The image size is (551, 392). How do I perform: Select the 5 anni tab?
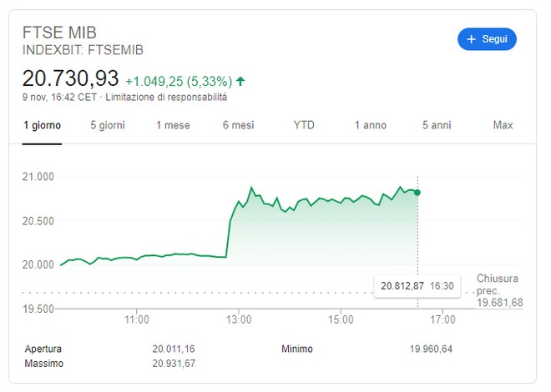[x=437, y=125]
